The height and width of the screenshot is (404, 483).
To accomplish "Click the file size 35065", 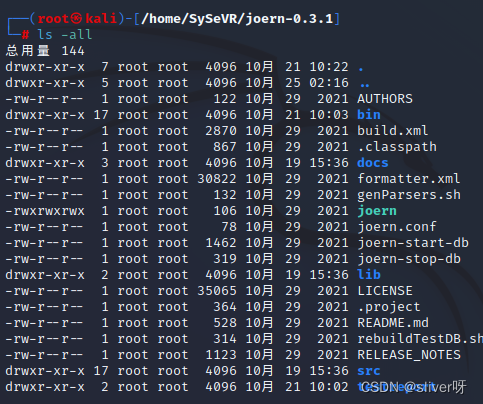I will point(217,291).
